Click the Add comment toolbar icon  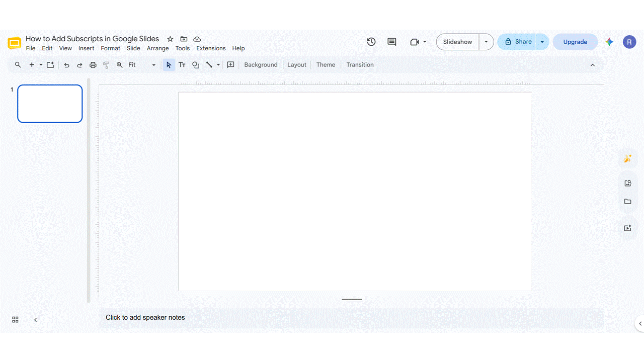pos(231,65)
